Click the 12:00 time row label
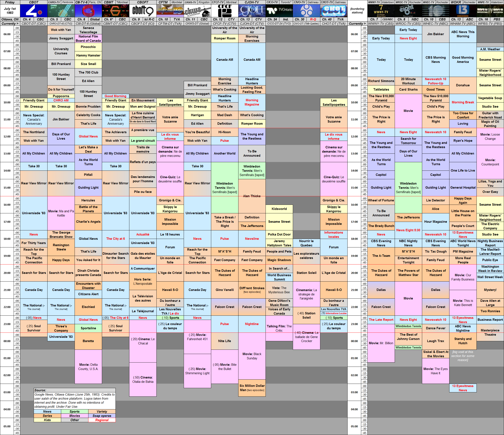This screenshot has width=504, height=435. pyautogui.click(x=7, y=136)
